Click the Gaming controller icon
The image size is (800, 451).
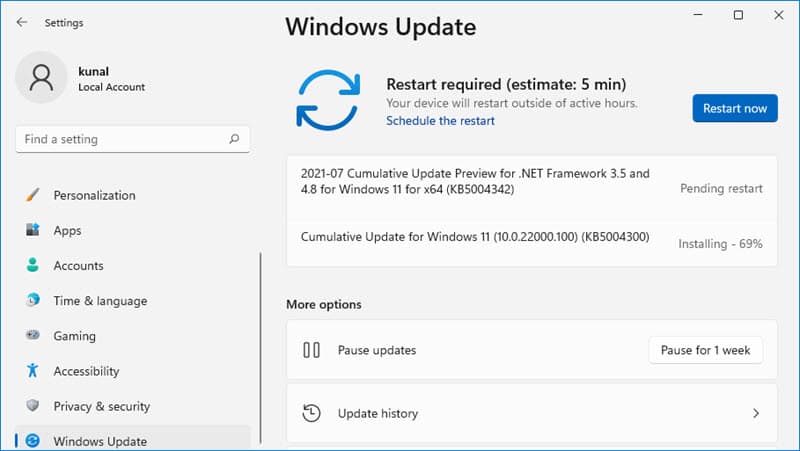[x=33, y=335]
